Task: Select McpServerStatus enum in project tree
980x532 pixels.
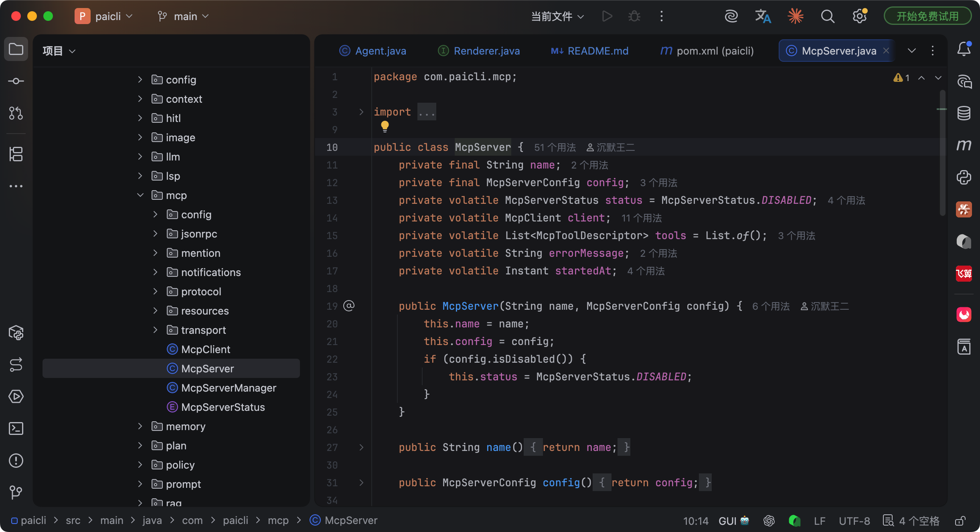Action: pos(216,407)
